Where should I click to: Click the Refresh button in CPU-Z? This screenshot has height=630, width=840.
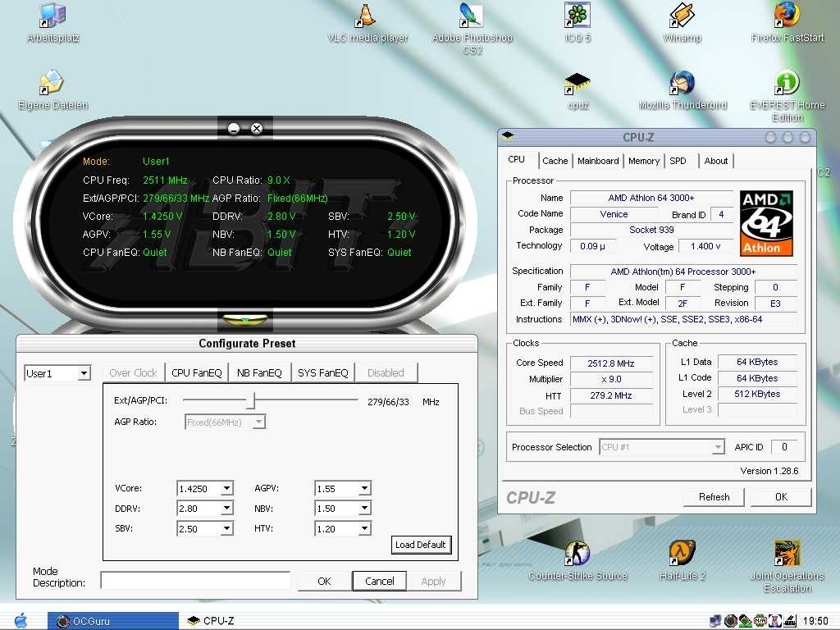pyautogui.click(x=714, y=497)
